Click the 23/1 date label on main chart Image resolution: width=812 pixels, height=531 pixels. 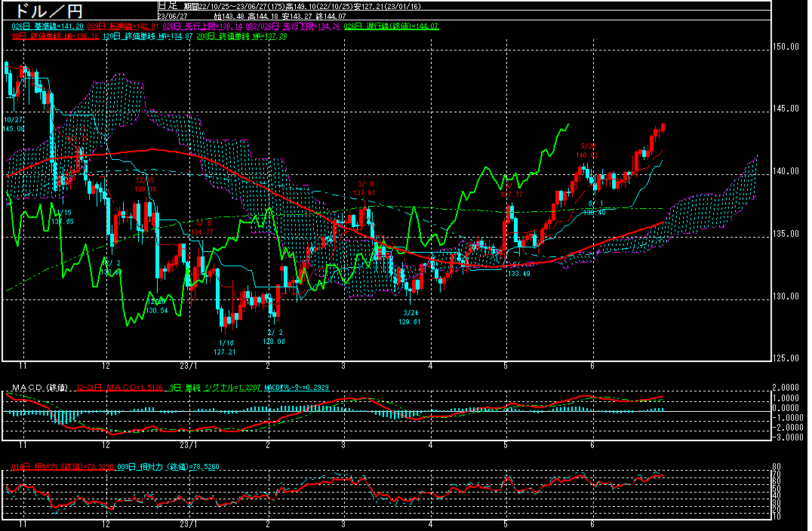pyautogui.click(x=189, y=366)
